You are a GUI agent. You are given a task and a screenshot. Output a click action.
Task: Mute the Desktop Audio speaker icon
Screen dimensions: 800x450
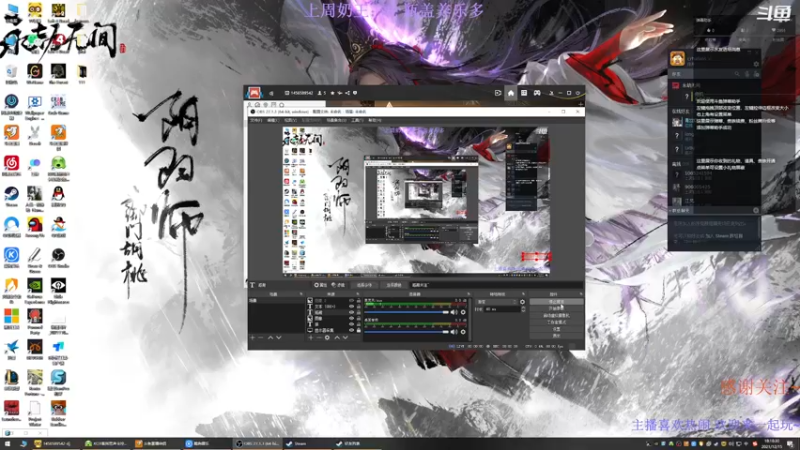pos(454,332)
